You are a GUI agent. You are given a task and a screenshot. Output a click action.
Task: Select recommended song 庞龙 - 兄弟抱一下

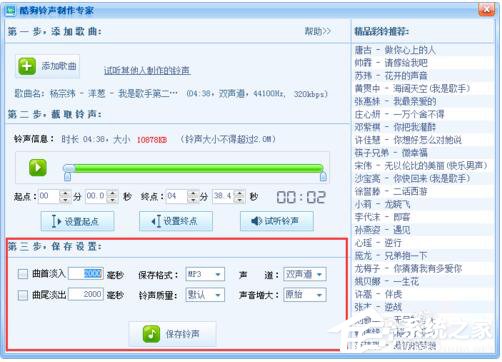coord(391,256)
